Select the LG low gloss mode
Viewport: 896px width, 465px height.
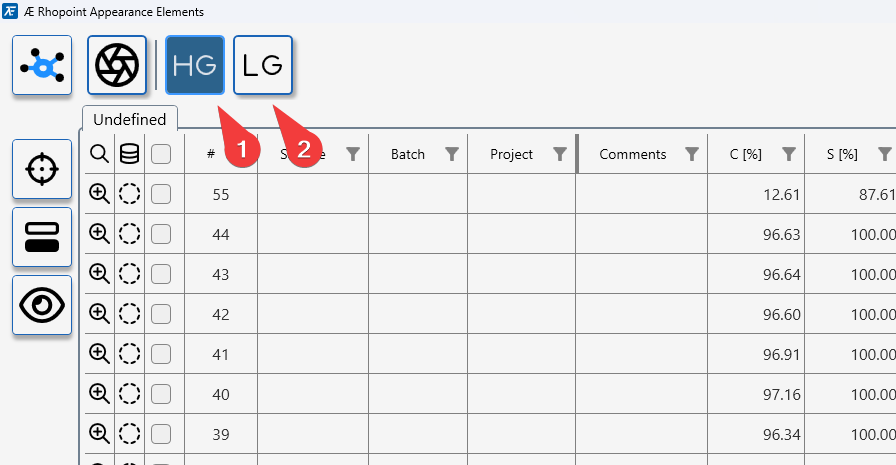262,66
